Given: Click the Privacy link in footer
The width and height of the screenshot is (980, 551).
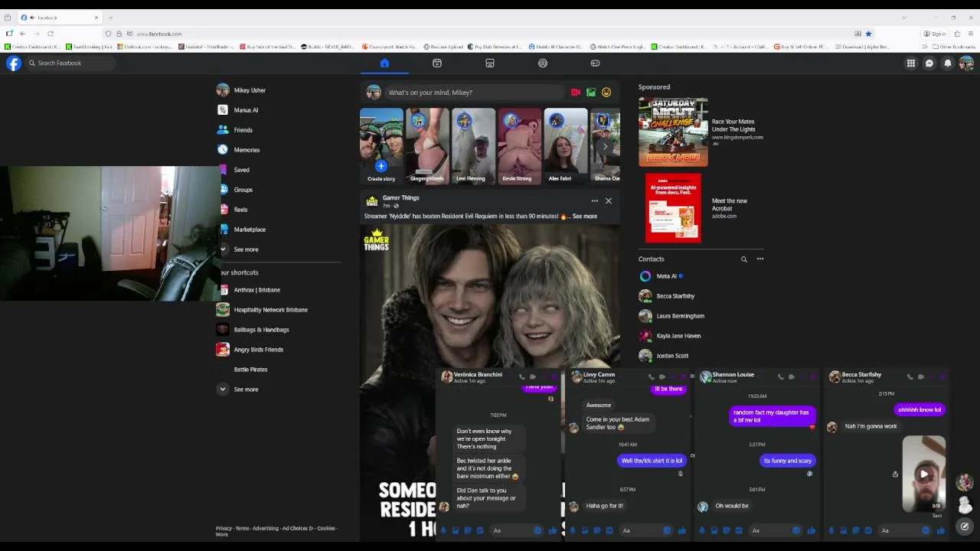Looking at the screenshot, I should coord(224,528).
